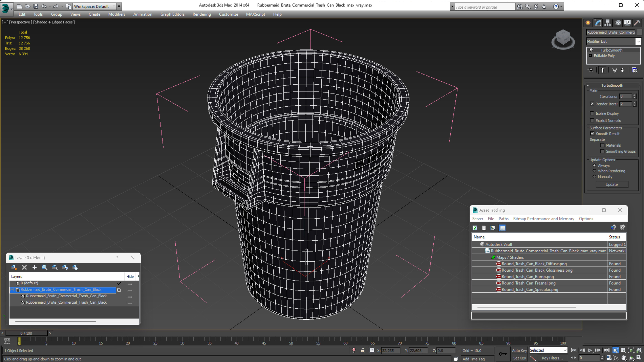Select the When Rendering update option

click(x=594, y=171)
